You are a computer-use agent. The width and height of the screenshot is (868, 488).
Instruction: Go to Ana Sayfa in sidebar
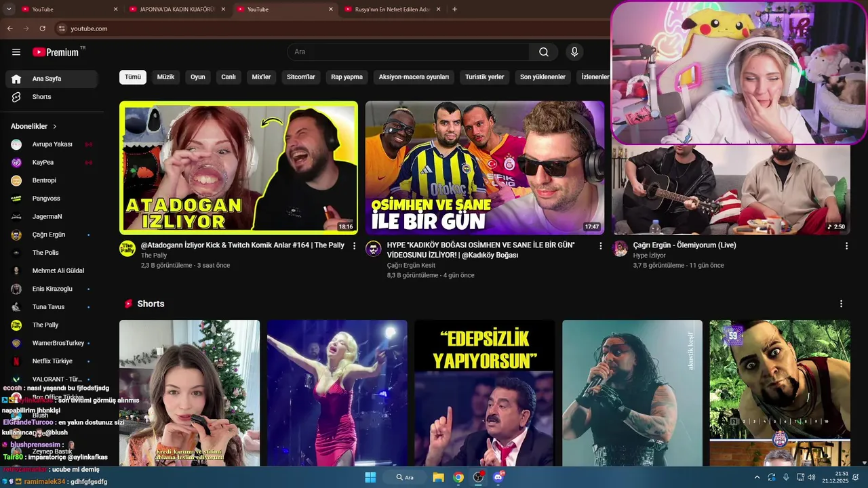52,79
